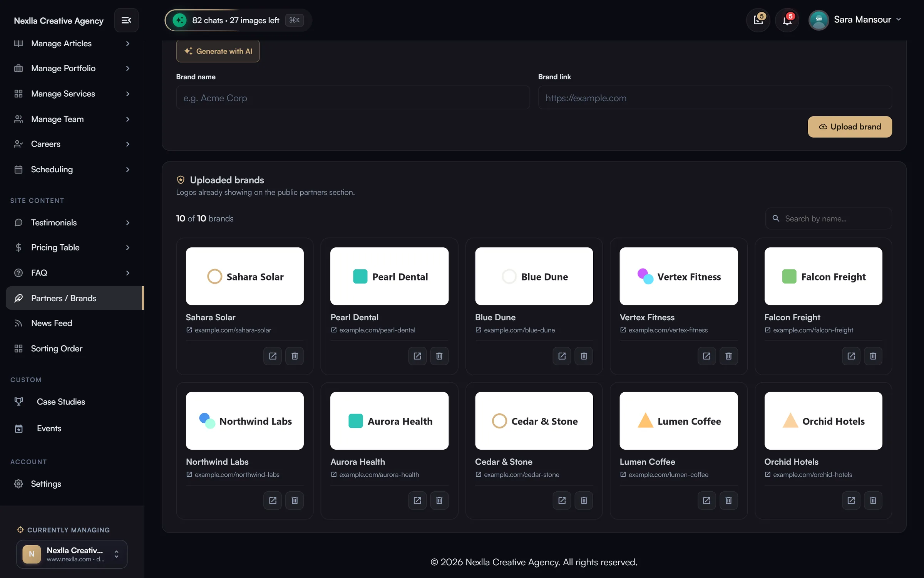924x578 pixels.
Task: Open Events in sidebar
Action: pyautogui.click(x=74, y=428)
